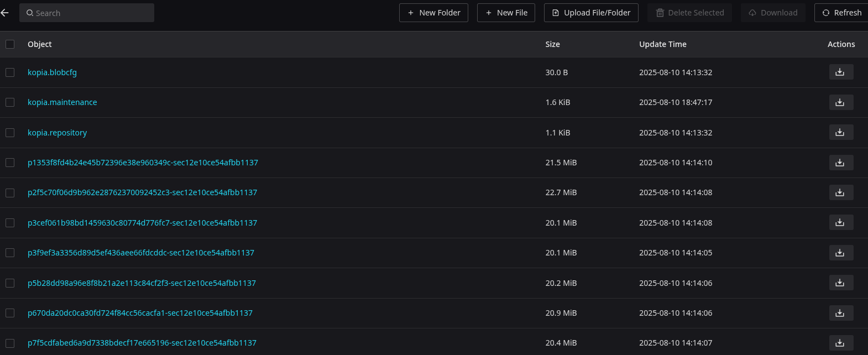Screen dimensions: 868x355
Task: Select the p3f9ef3a3356d row checkbox
Action: 10,253
